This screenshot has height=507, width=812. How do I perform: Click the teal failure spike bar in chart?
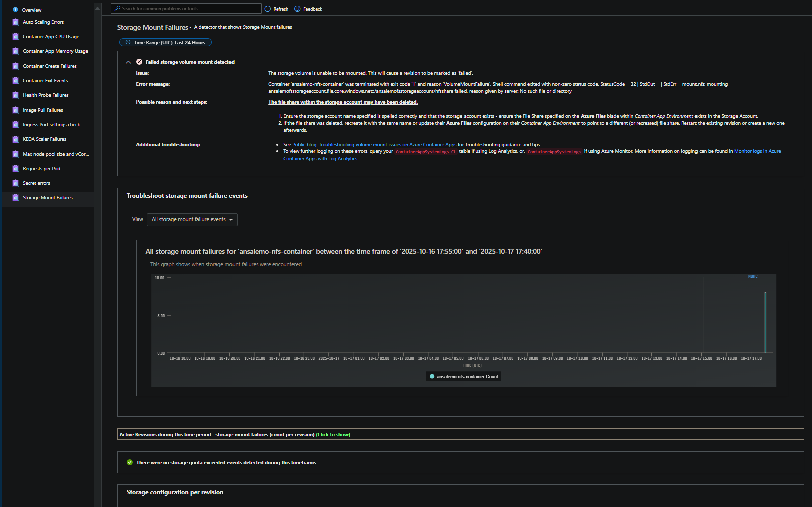point(765,322)
